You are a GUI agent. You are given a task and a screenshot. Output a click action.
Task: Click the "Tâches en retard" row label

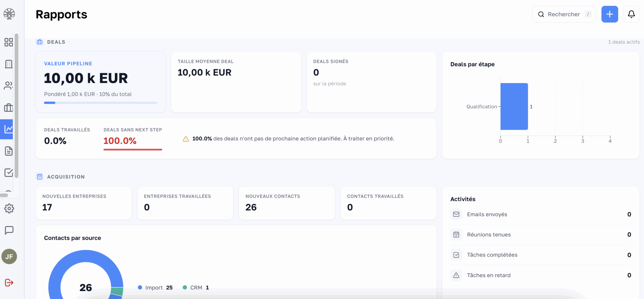(x=489, y=275)
